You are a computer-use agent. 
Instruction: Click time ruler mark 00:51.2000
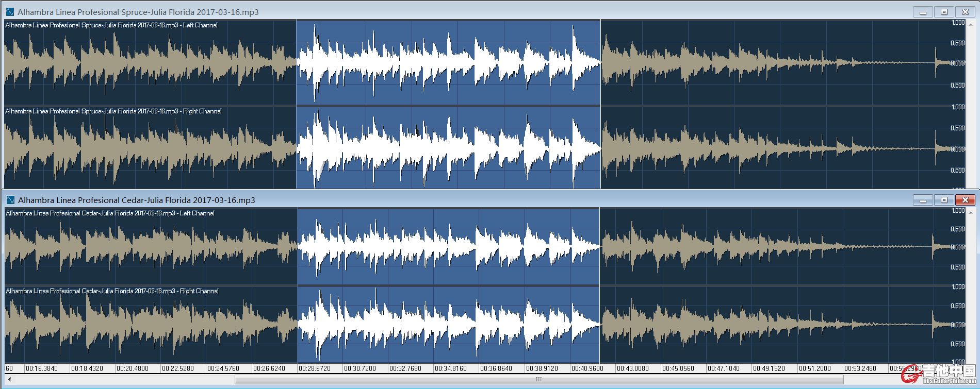coord(815,369)
